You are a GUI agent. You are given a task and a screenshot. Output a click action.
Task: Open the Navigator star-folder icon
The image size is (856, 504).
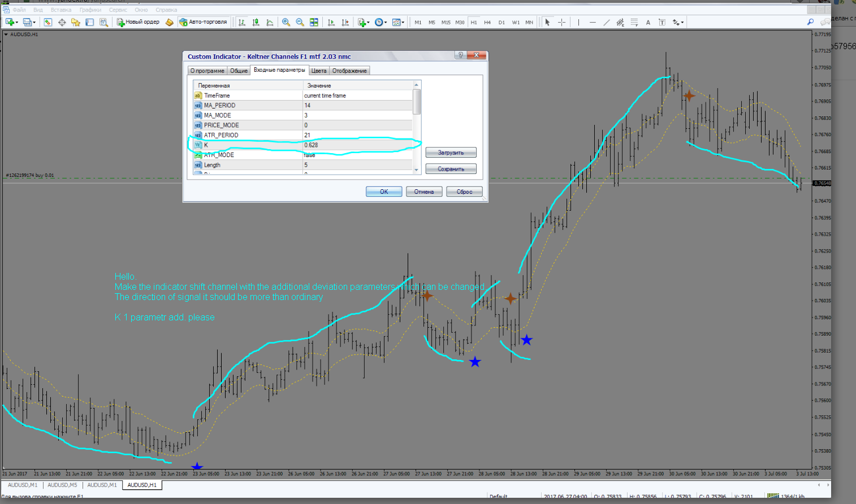75,22
